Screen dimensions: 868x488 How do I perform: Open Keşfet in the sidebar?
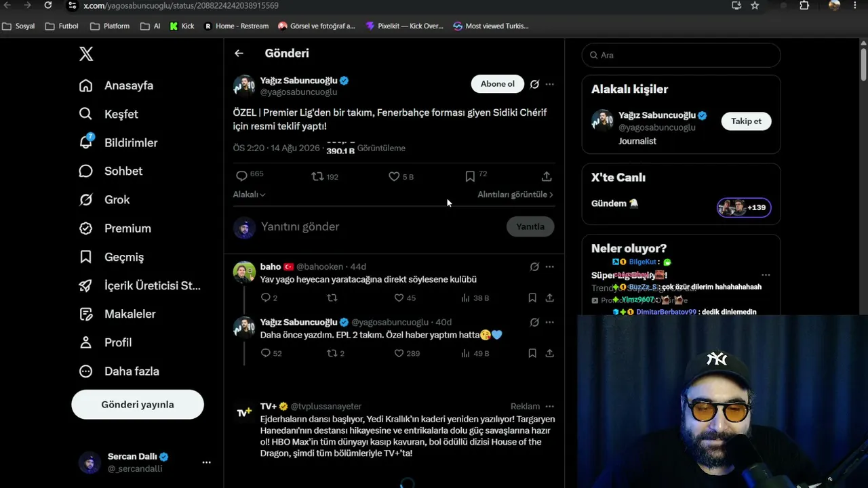(108, 114)
